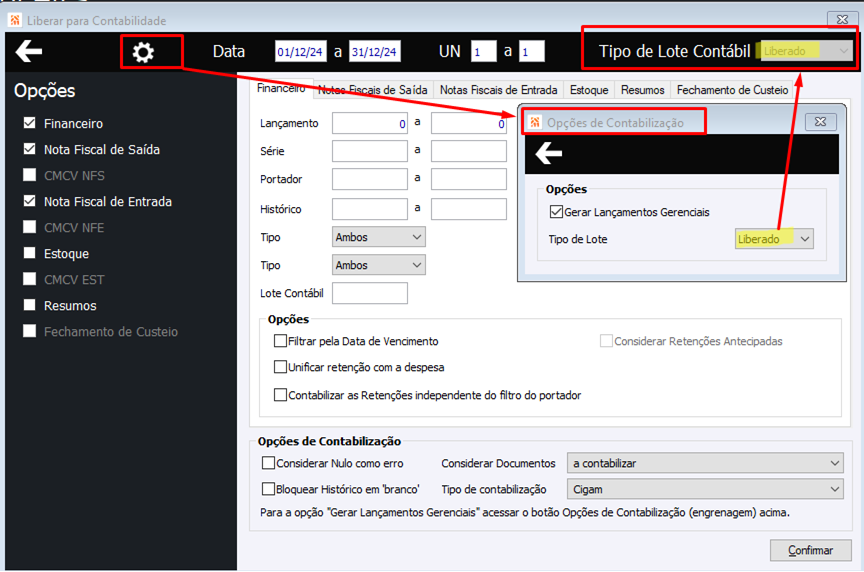Click the Tipo de Lote Contábil label
The height and width of the screenshot is (572, 864).
click(674, 51)
